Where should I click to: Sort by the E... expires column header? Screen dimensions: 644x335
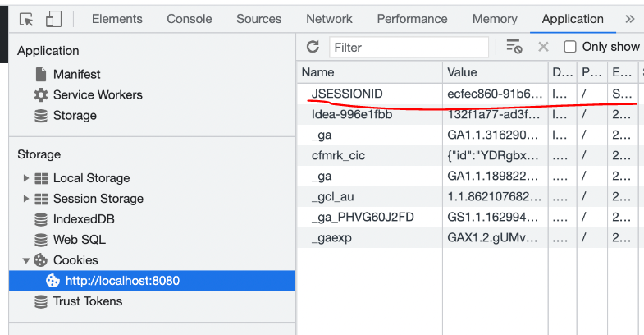[x=622, y=72]
